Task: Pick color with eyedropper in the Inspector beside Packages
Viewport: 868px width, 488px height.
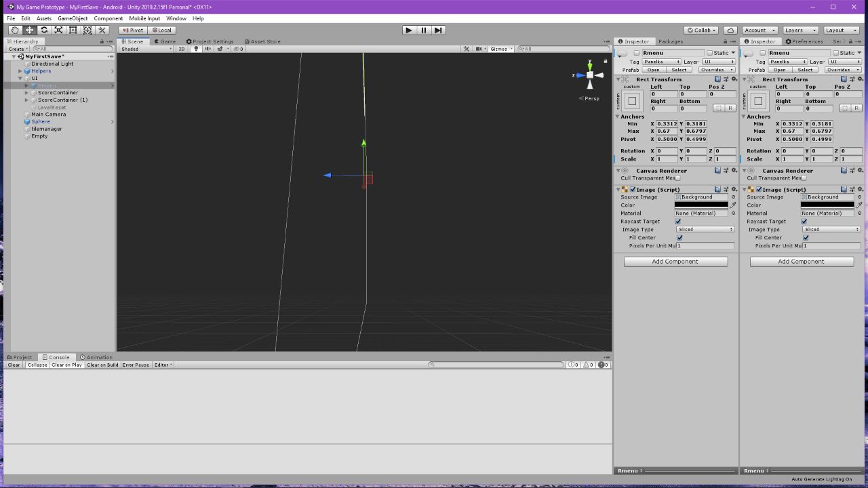Action: (x=733, y=205)
